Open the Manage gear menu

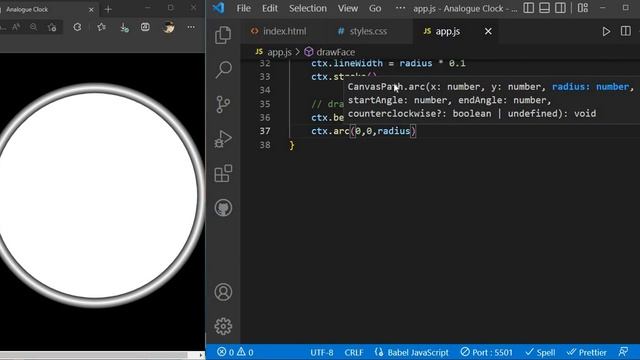tap(223, 326)
